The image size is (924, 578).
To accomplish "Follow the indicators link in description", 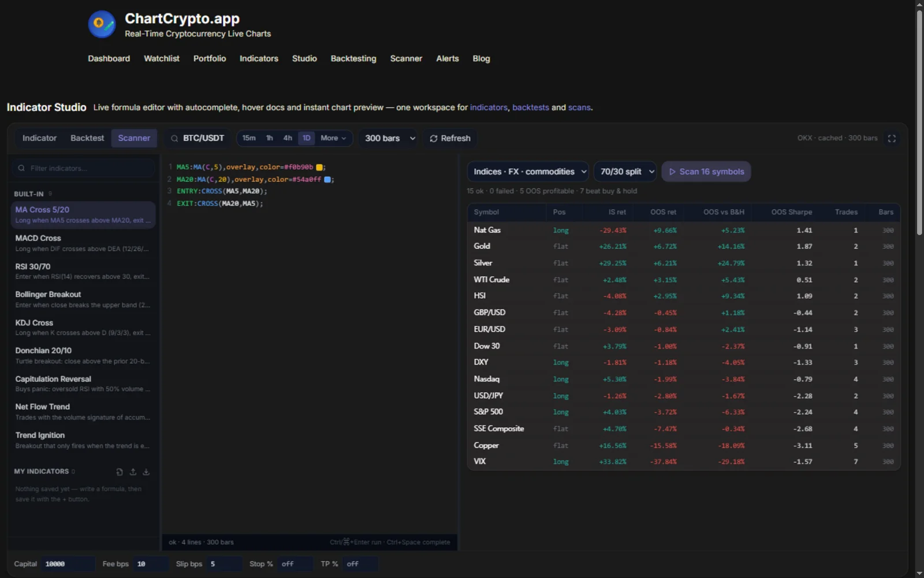I will [489, 108].
